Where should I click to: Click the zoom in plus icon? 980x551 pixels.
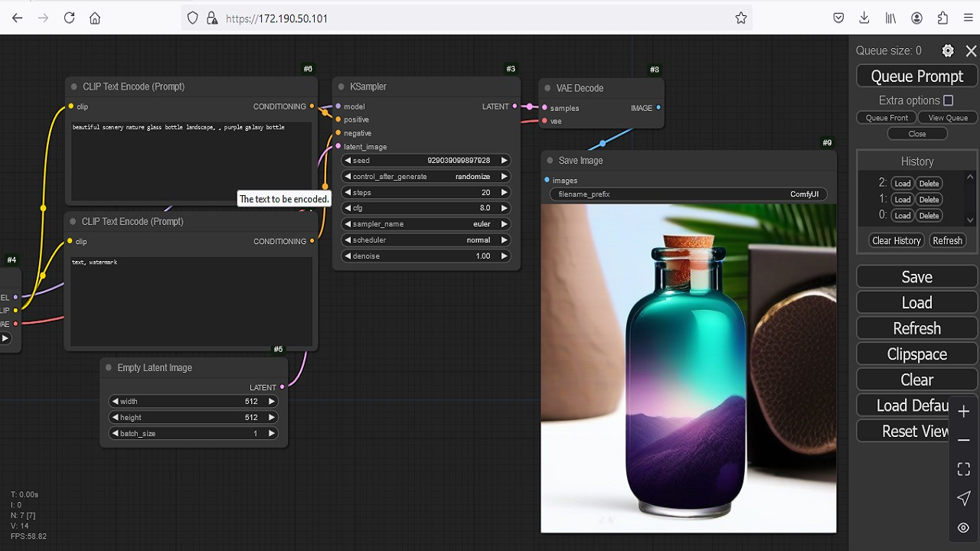pyautogui.click(x=963, y=412)
